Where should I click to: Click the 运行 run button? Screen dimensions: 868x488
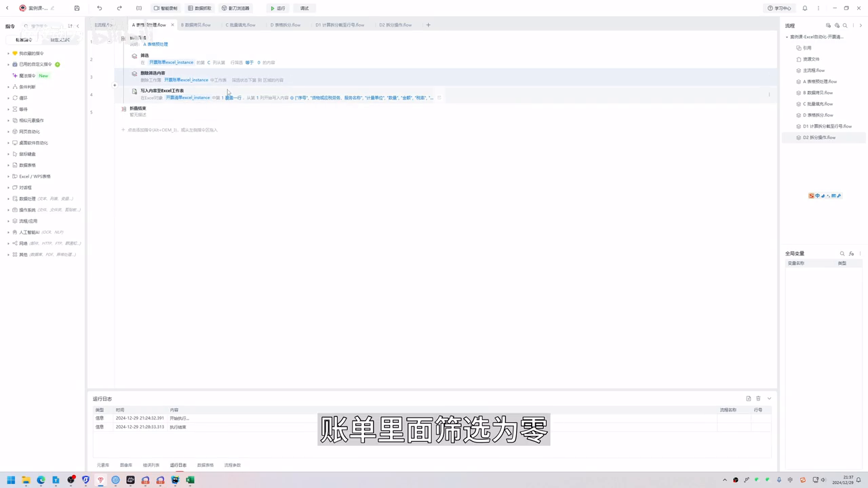[278, 7]
